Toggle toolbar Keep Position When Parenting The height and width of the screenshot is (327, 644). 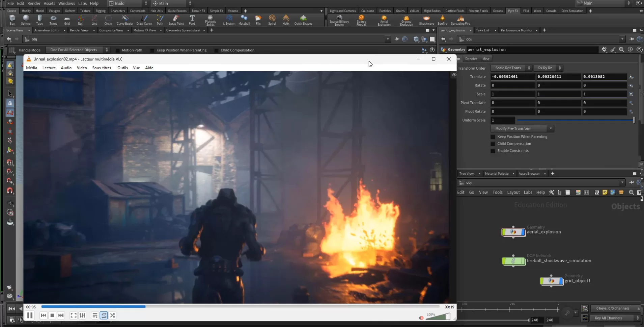point(152,50)
